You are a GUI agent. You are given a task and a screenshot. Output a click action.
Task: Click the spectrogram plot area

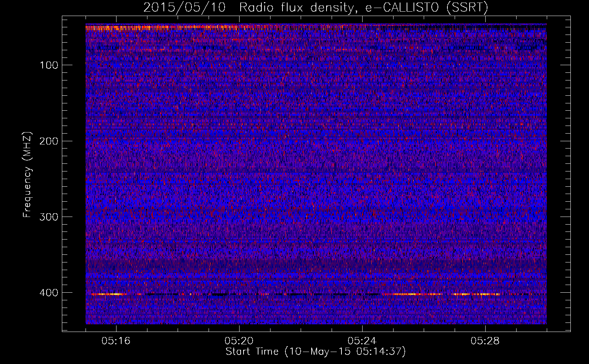(316, 174)
